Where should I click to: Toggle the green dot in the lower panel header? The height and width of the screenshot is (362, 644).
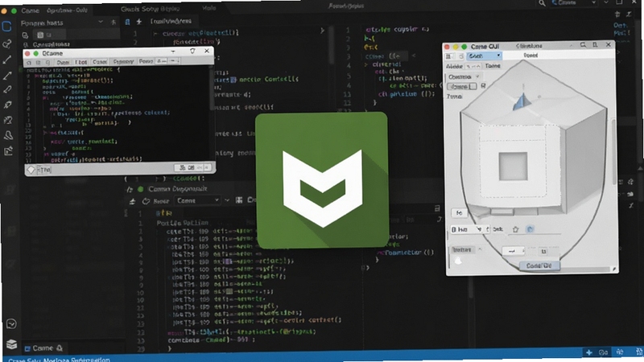click(x=140, y=189)
